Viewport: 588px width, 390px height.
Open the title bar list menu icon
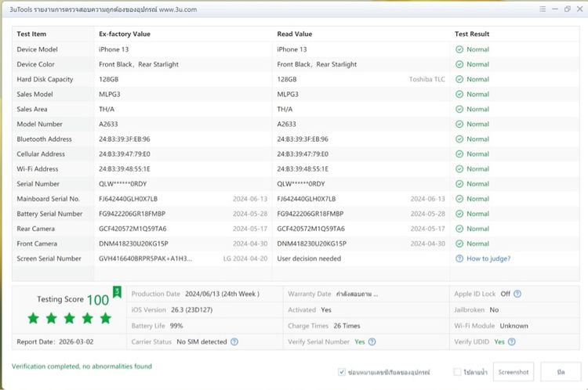pos(543,9)
